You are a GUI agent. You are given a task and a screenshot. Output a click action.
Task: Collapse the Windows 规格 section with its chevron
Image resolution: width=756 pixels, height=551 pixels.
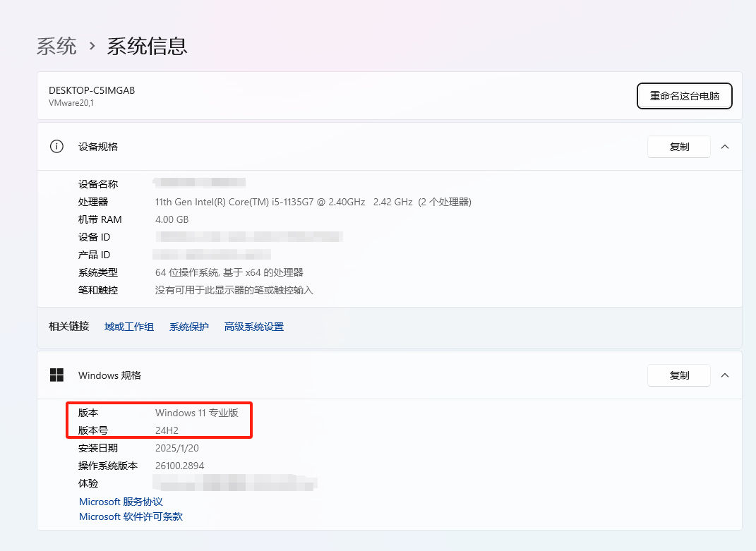point(725,375)
